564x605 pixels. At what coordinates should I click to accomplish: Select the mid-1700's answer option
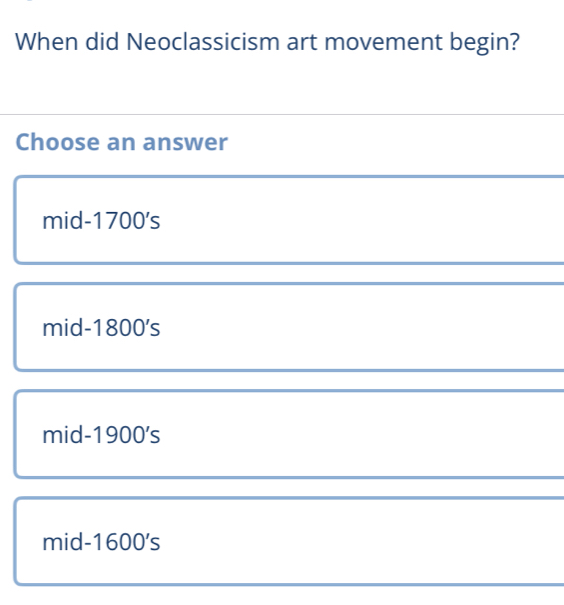click(289, 220)
